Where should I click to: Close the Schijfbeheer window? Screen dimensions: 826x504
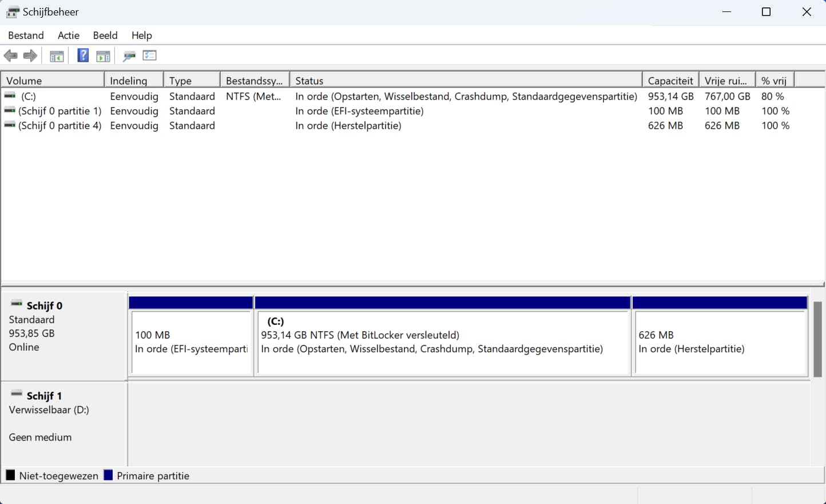click(x=807, y=12)
